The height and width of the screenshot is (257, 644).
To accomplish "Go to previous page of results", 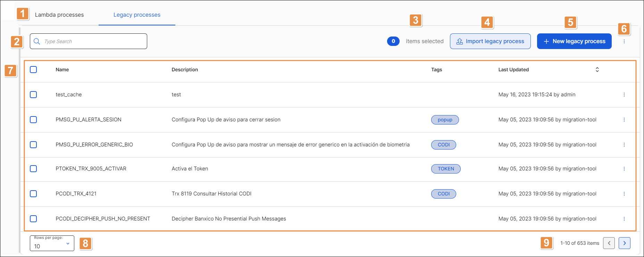I will coord(609,243).
